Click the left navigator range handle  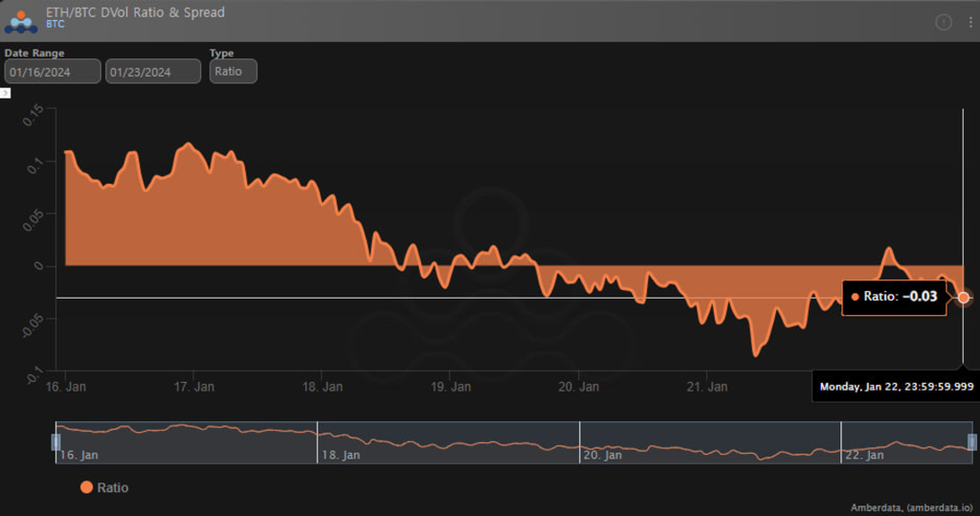[56, 441]
